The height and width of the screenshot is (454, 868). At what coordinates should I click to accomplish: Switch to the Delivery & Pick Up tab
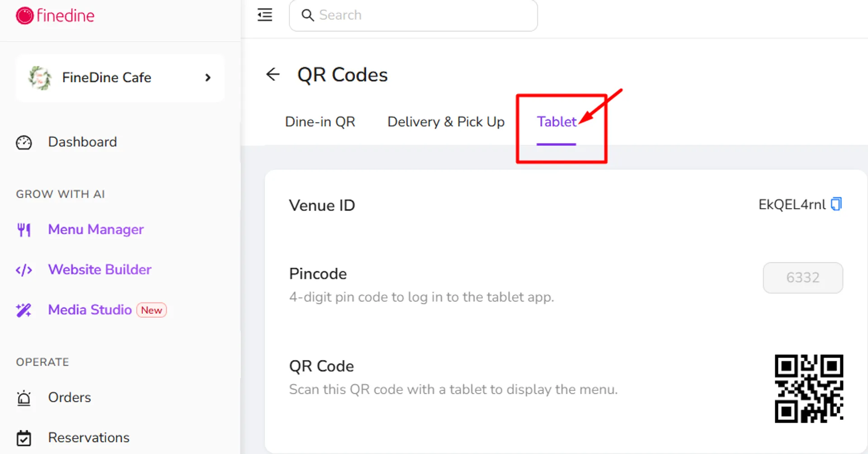click(446, 122)
